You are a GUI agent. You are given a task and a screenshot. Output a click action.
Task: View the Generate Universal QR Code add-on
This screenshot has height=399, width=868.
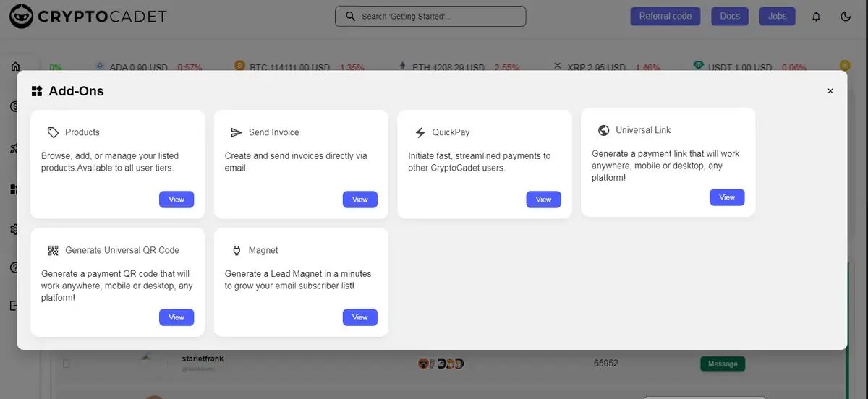[x=176, y=317]
